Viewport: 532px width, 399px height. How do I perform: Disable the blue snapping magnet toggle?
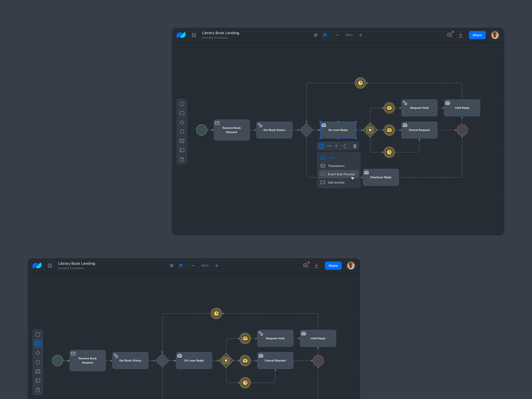(325, 35)
